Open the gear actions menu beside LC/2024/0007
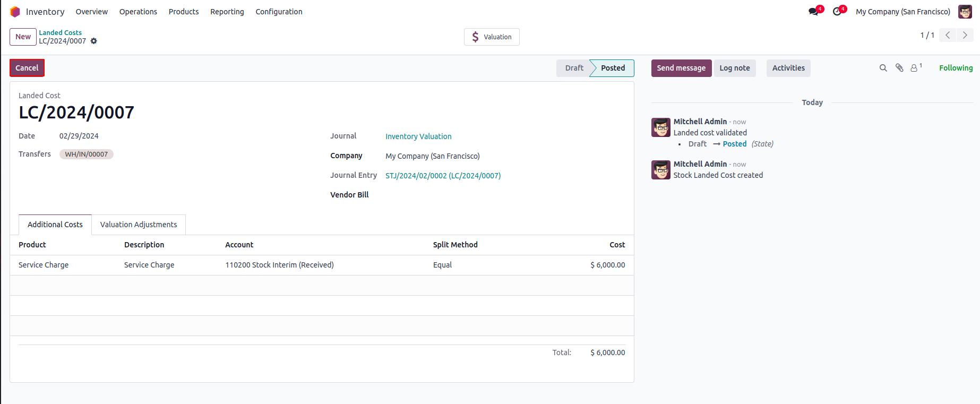This screenshot has height=404, width=980. (94, 41)
